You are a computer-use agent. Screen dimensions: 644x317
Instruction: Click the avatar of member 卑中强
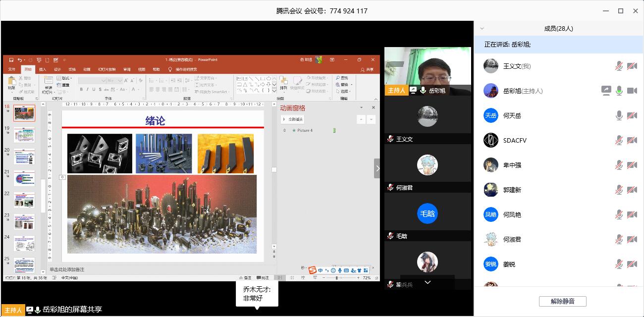coord(491,165)
